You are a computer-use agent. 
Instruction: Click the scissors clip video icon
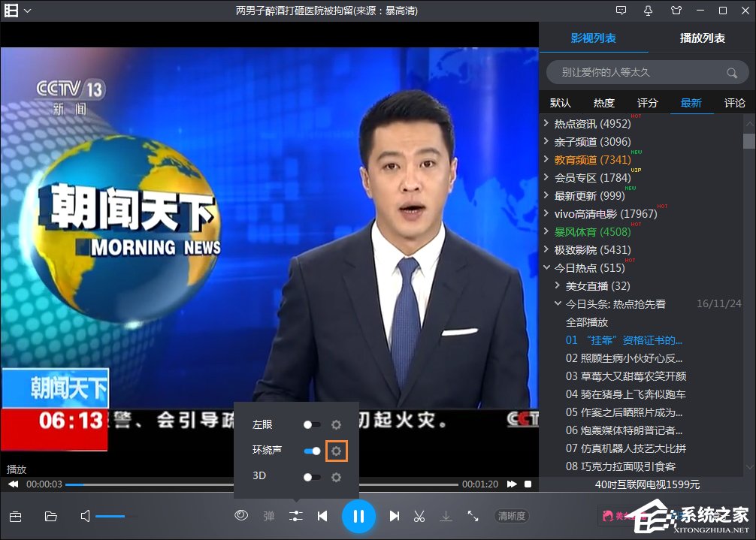click(419, 516)
